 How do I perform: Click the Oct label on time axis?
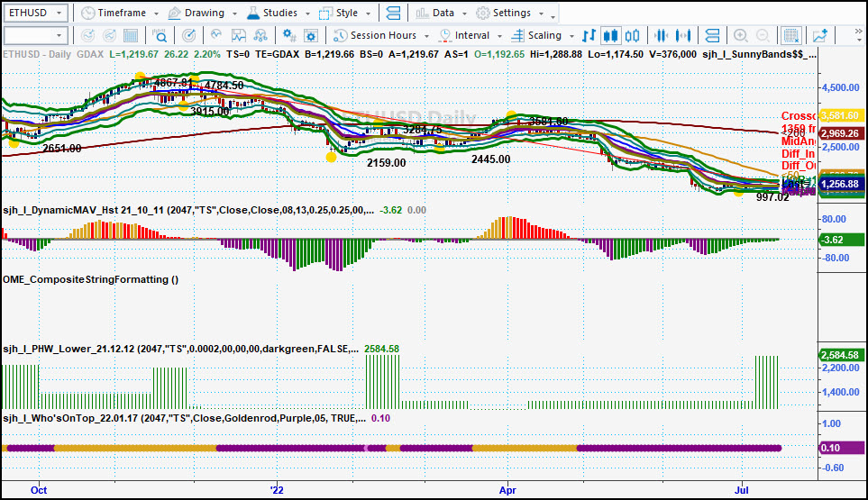[x=39, y=490]
